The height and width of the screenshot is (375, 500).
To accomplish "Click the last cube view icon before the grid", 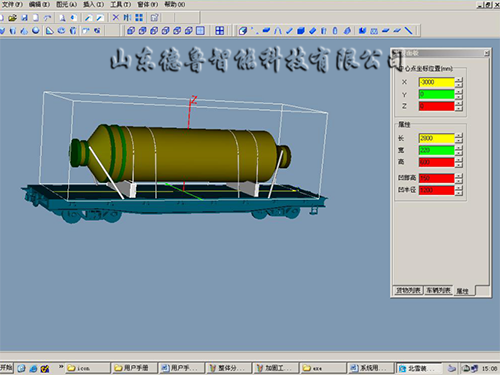I will click(189, 31).
